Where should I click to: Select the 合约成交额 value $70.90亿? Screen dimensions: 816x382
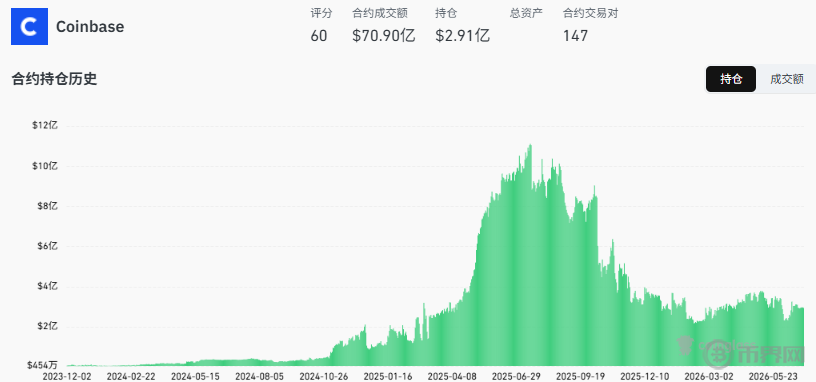(x=384, y=36)
